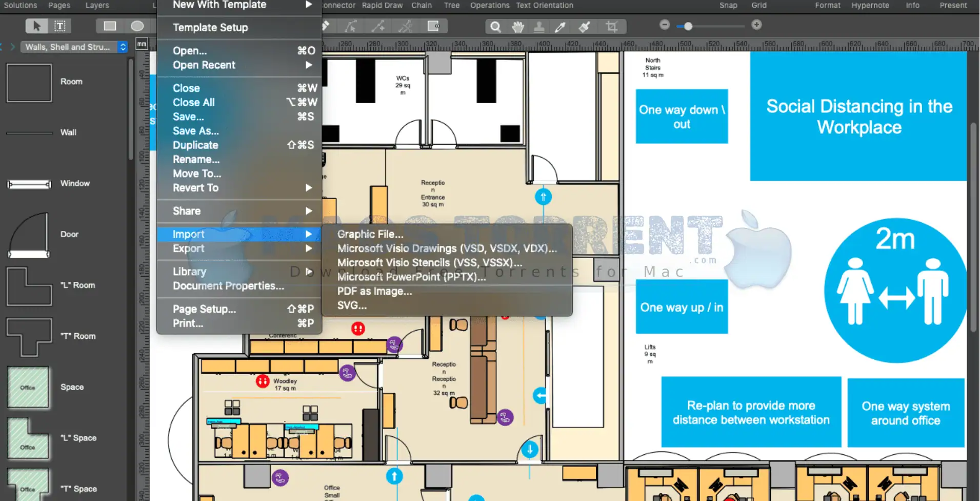Image resolution: width=980 pixels, height=501 pixels.
Task: Import PDF as Image...
Action: [x=447, y=291]
